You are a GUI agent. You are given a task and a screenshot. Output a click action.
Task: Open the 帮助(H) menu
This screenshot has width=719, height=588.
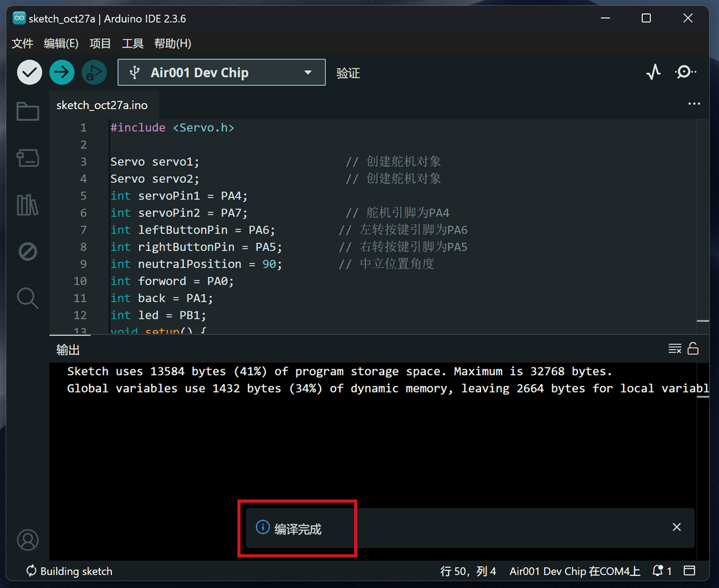click(x=173, y=43)
